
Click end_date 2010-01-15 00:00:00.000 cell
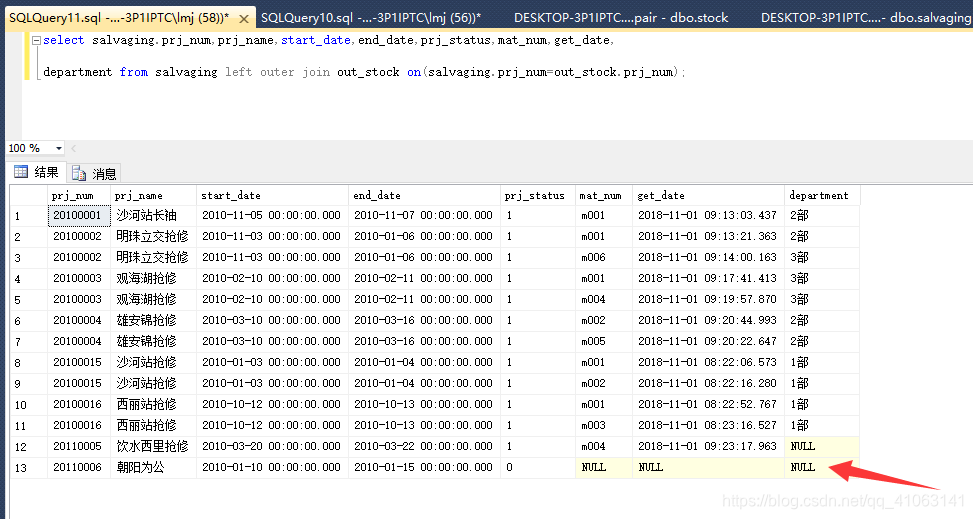pyautogui.click(x=424, y=467)
